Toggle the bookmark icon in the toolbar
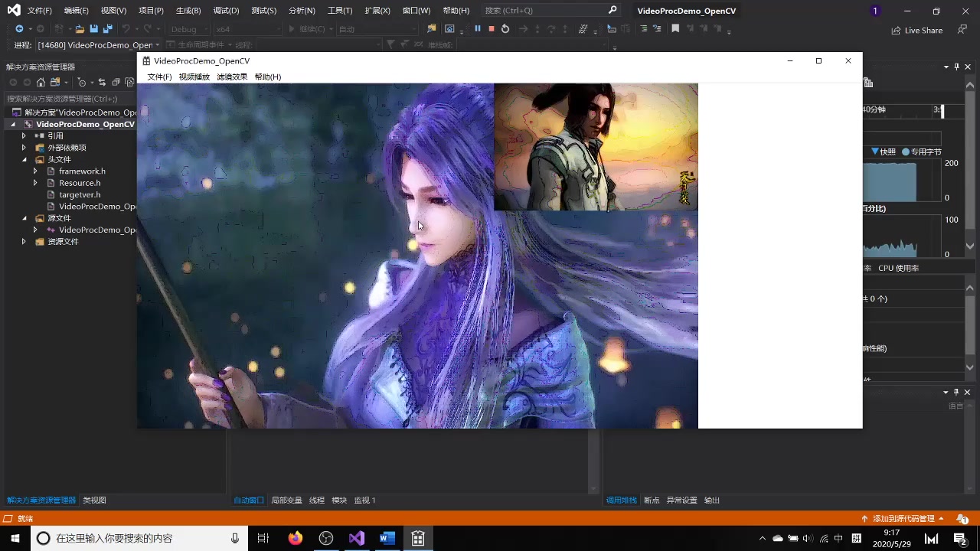 pos(675,29)
